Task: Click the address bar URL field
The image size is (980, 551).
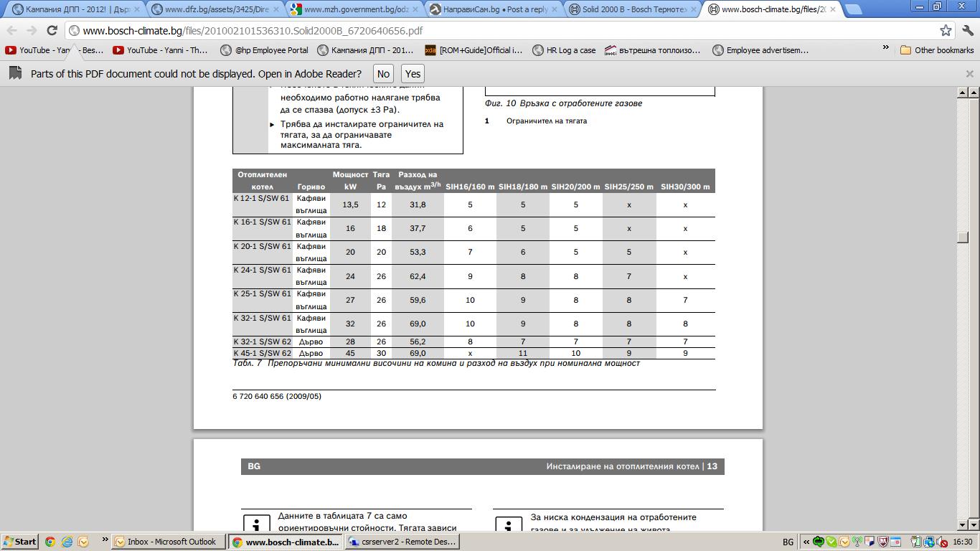Action: [502, 31]
